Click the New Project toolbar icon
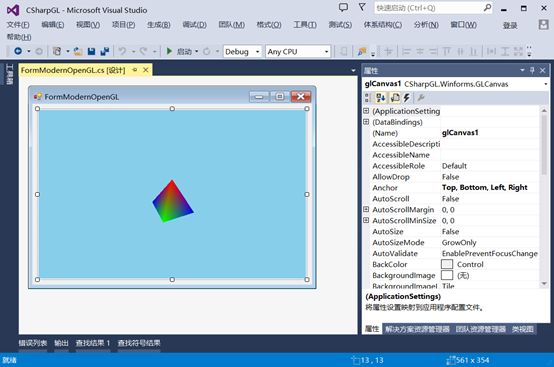 pyautogui.click(x=57, y=51)
